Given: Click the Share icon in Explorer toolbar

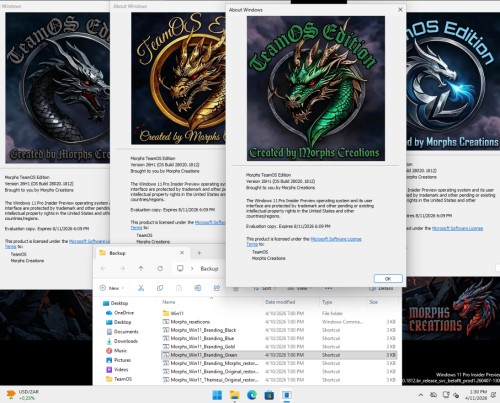Looking at the screenshot, I should click(217, 288).
